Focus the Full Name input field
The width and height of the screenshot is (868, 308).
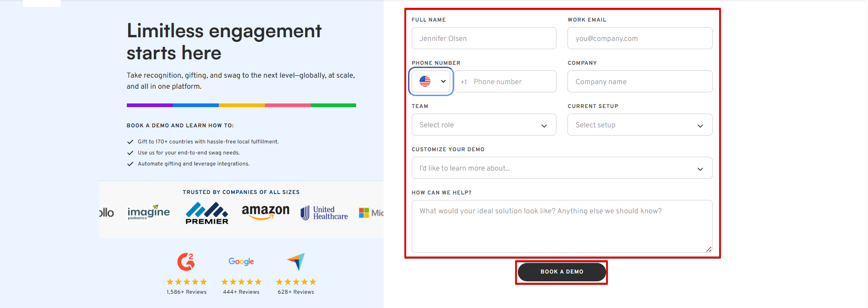[484, 39]
